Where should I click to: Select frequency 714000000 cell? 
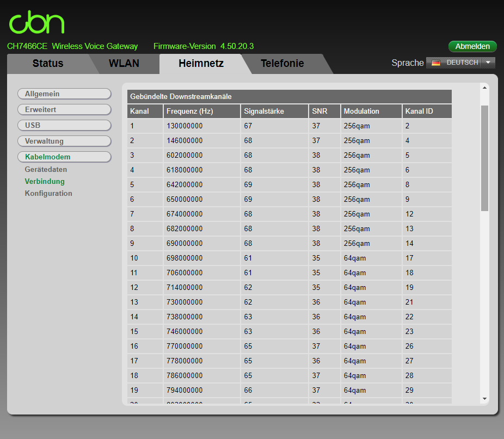[x=202, y=287]
